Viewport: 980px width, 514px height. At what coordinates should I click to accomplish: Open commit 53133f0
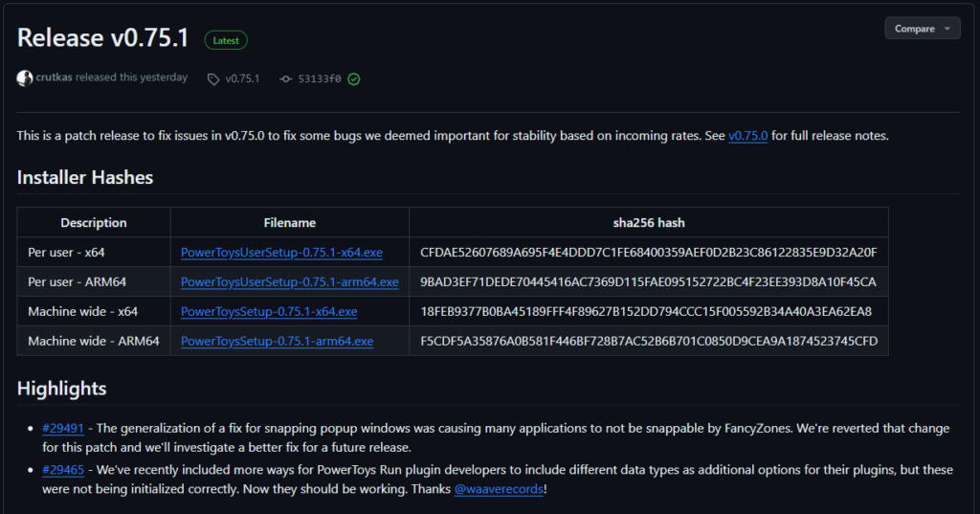(x=320, y=78)
